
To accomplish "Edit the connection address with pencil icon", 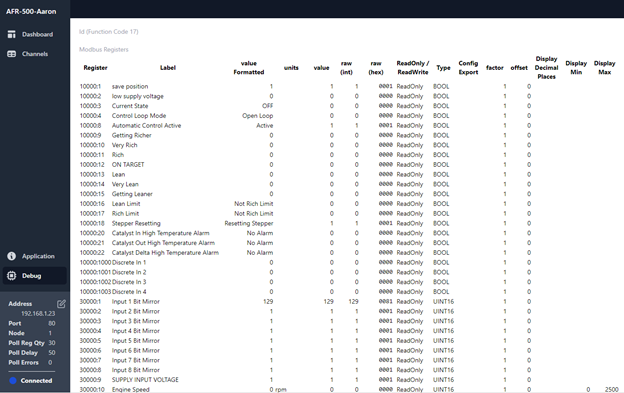I will coord(61,304).
